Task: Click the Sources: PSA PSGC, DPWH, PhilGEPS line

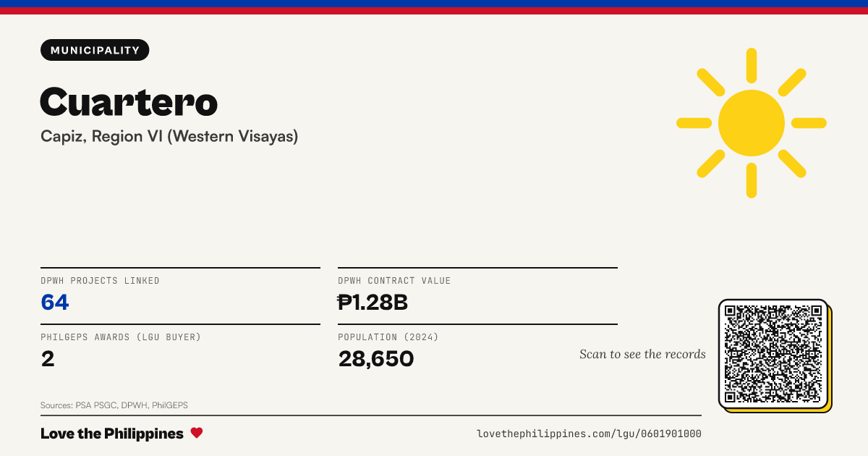Action: pos(114,405)
